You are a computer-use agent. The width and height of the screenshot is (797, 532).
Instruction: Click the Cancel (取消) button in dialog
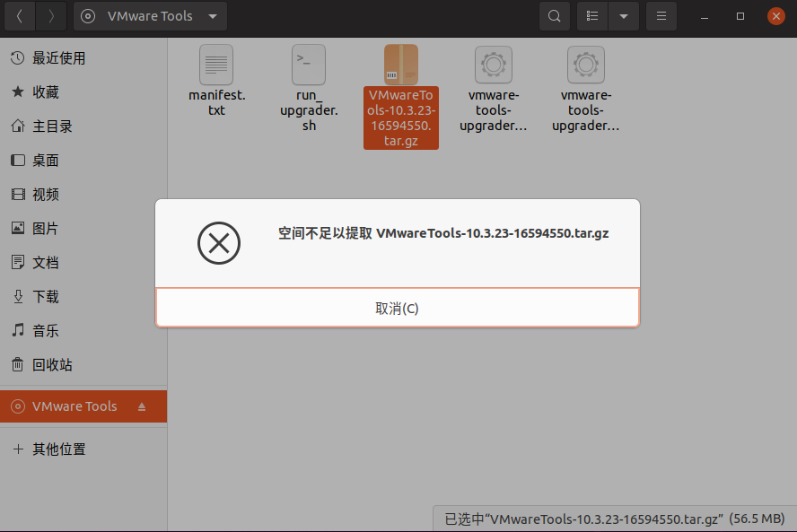tap(397, 308)
